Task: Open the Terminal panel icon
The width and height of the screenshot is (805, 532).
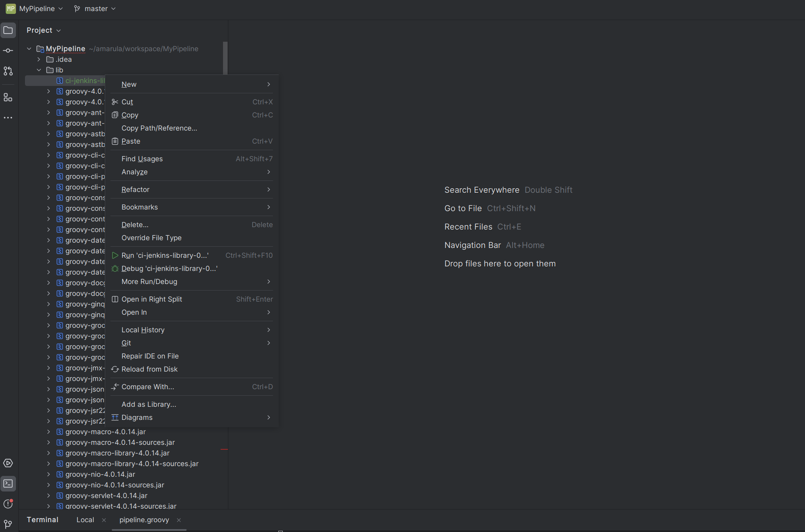Action: click(9, 483)
